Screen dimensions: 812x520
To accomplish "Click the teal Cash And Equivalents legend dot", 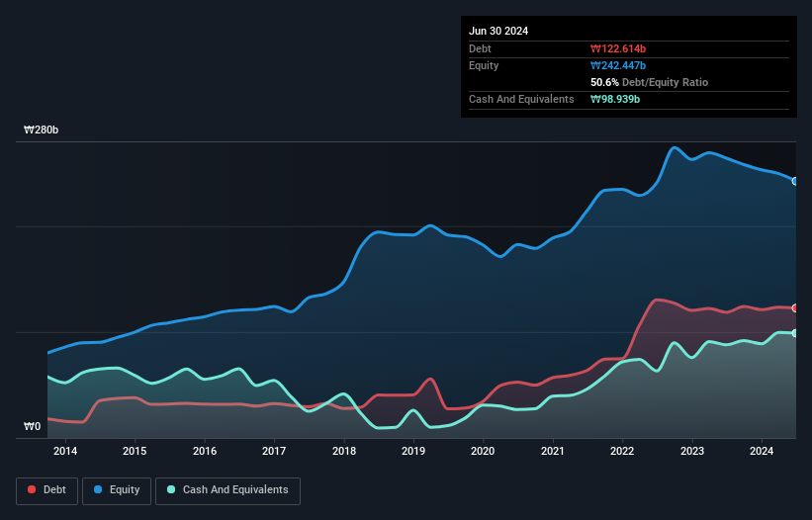I will click(171, 489).
